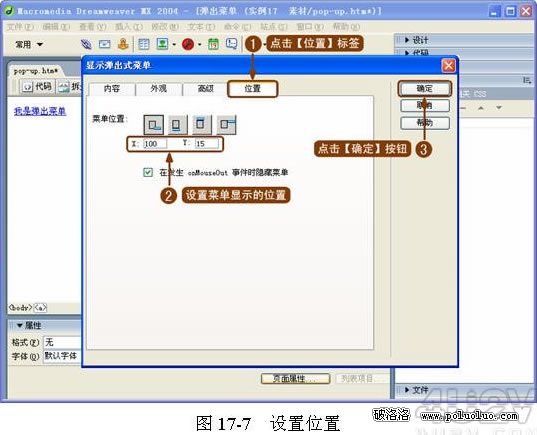This screenshot has height=435, width=537.
Task: Click the 确定 button in dialog
Action: (425, 89)
